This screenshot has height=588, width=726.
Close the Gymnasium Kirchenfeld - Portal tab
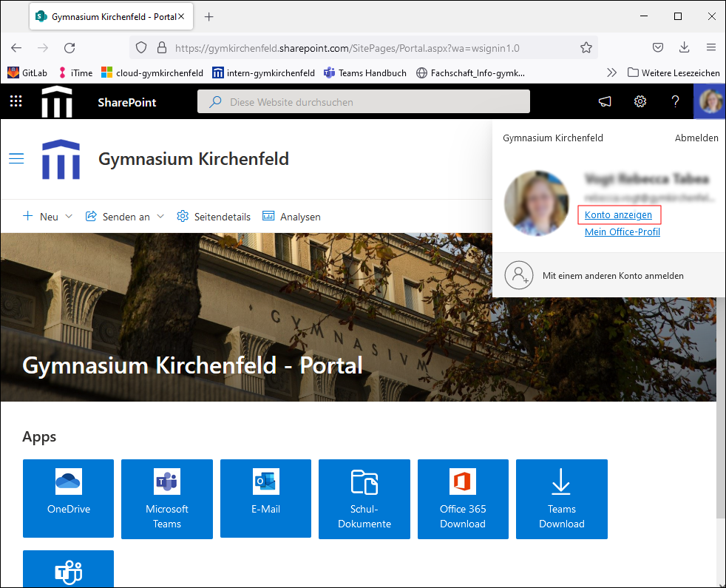point(181,16)
